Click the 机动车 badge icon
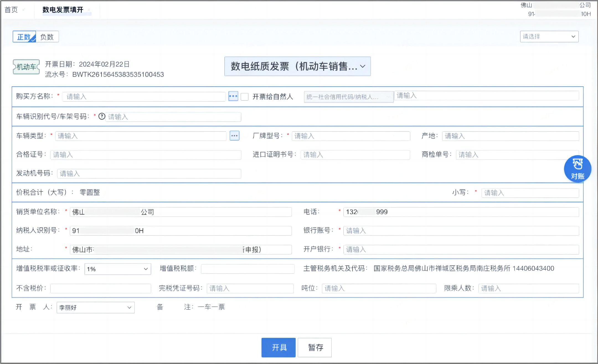Viewport: 598px width, 364px height. [26, 67]
